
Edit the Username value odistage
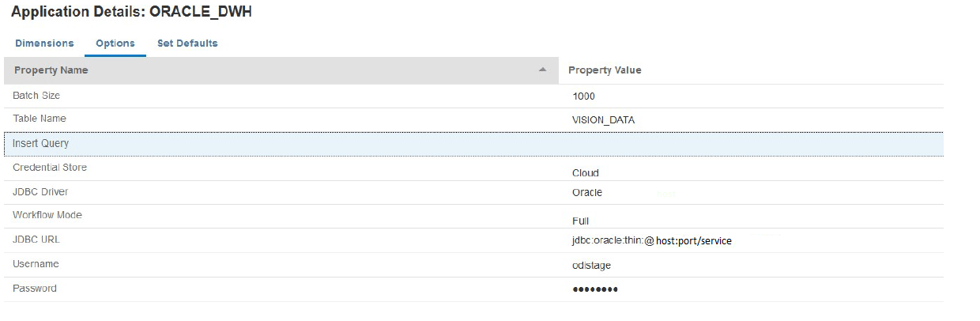pos(591,266)
